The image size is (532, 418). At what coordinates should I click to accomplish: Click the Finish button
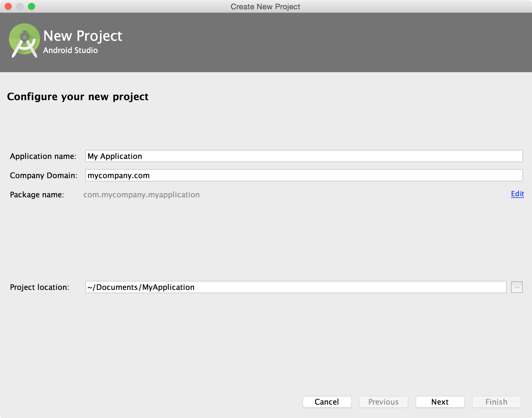click(496, 402)
